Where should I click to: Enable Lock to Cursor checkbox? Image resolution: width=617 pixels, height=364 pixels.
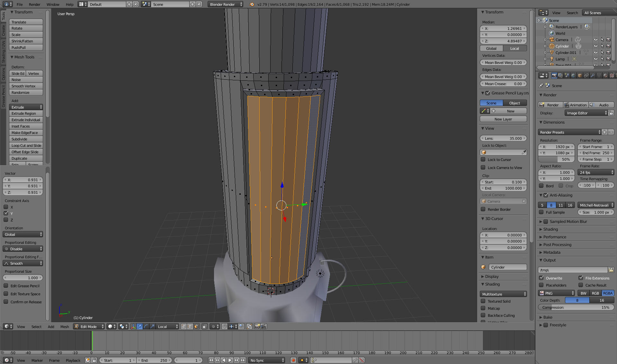point(483,159)
